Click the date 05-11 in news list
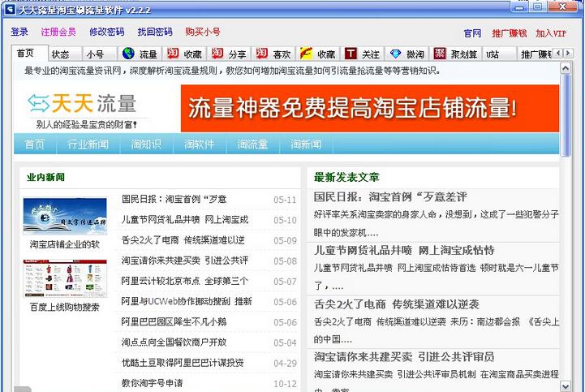This screenshot has width=585, height=392. click(285, 200)
